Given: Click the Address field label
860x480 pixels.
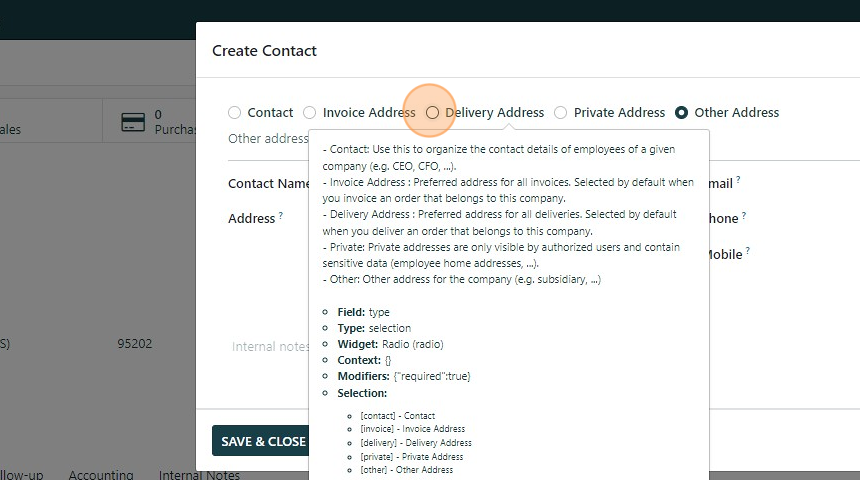Looking at the screenshot, I should (251, 218).
